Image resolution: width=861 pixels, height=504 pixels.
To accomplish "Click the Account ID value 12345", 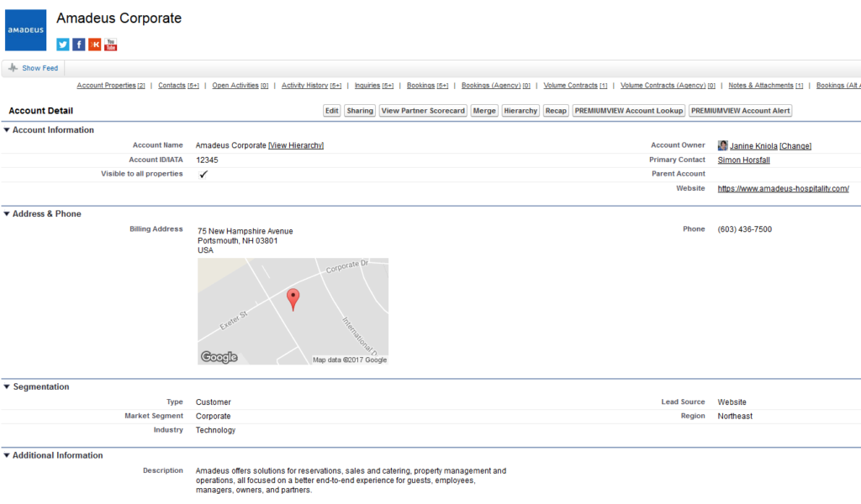I will (207, 160).
